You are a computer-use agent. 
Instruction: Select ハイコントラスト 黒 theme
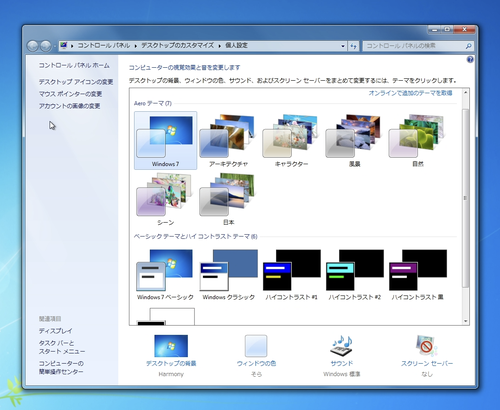coord(417,274)
